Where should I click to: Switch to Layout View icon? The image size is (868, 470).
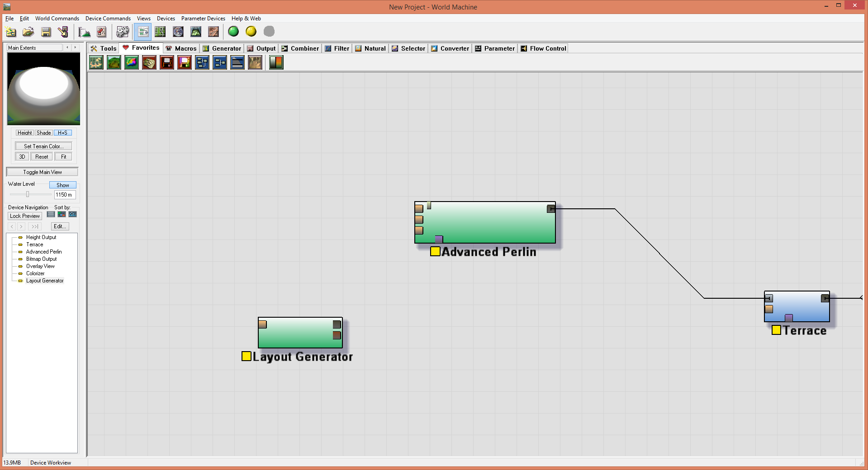pos(160,32)
